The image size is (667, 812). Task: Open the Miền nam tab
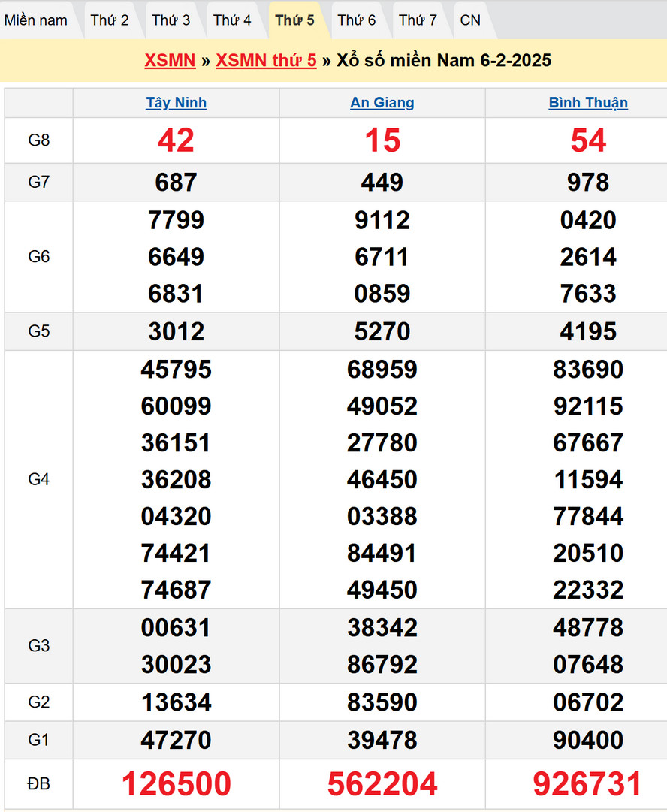[36, 20]
